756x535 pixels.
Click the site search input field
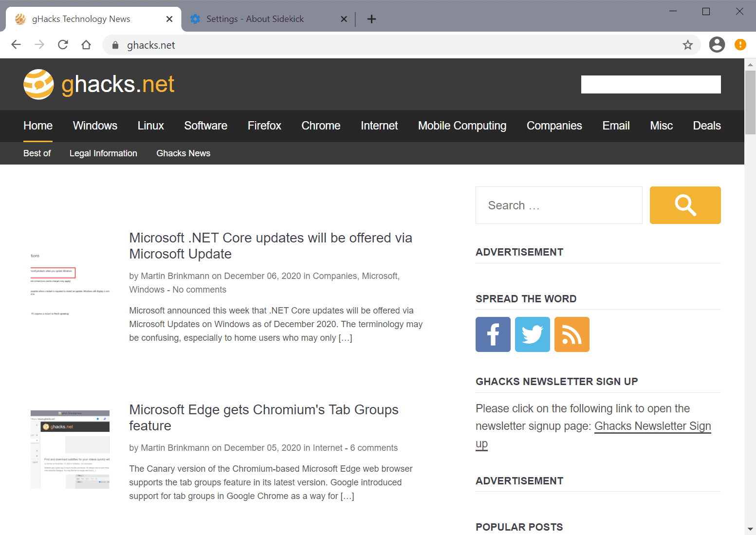click(x=559, y=205)
